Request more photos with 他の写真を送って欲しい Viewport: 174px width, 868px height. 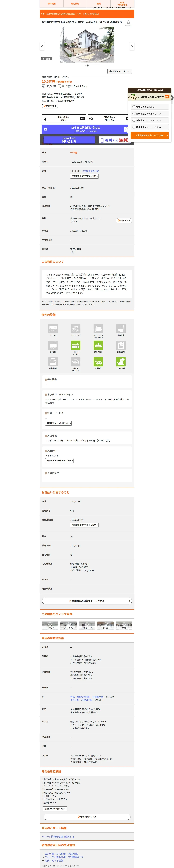coord(120,71)
